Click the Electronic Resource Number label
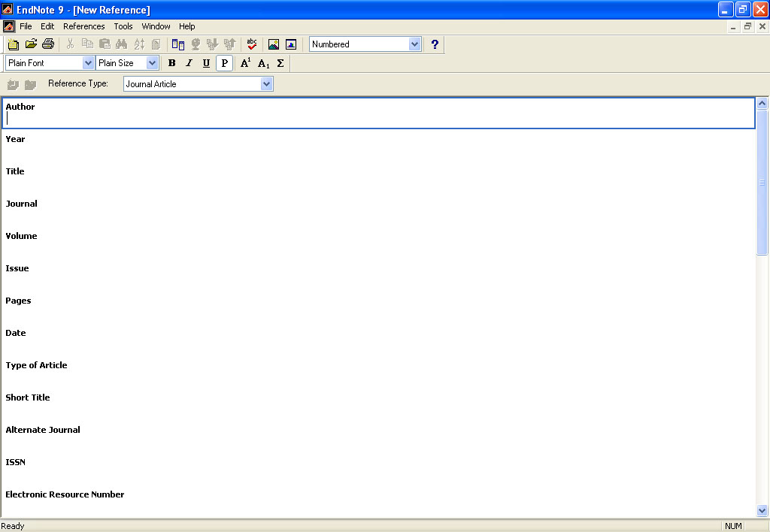Screen dimensions: 770x532 (x=65, y=494)
